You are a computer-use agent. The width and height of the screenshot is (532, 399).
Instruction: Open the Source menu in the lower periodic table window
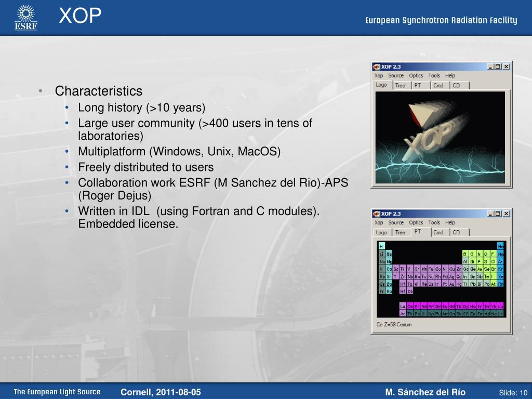pyautogui.click(x=396, y=222)
